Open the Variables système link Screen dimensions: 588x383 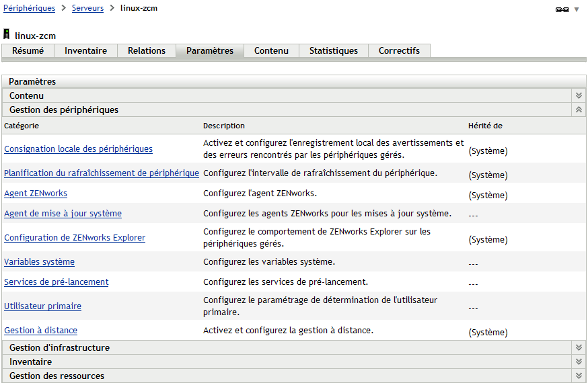[39, 262]
